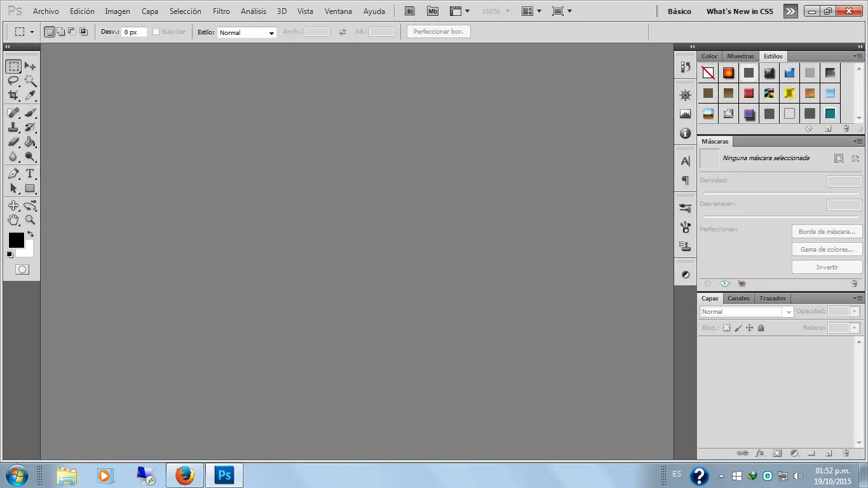Select the Zoom magnifier tool
The image size is (868, 488).
coord(30,220)
